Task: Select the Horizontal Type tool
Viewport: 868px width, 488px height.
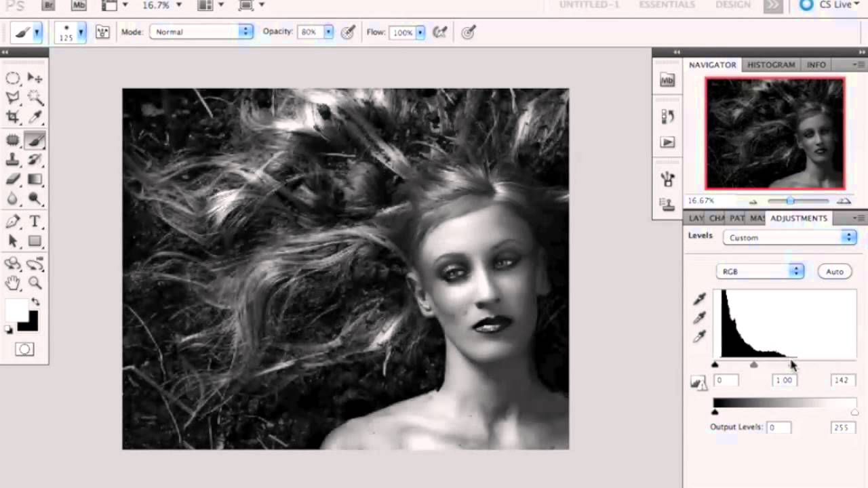Action: [x=35, y=222]
